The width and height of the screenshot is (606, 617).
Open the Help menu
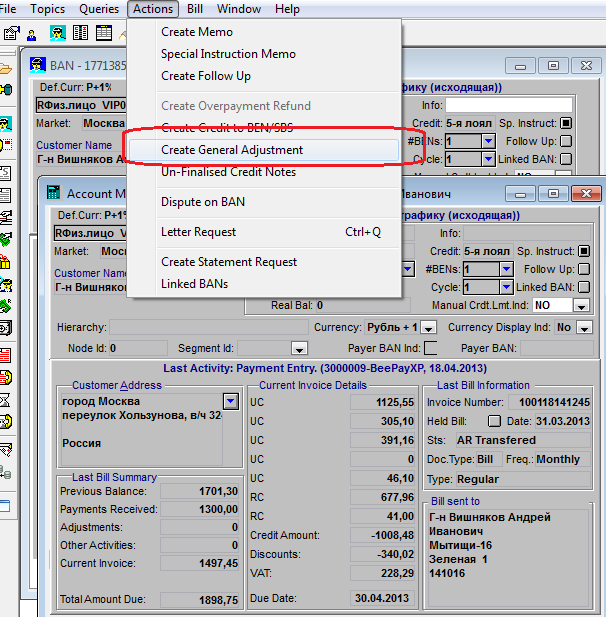click(x=287, y=9)
